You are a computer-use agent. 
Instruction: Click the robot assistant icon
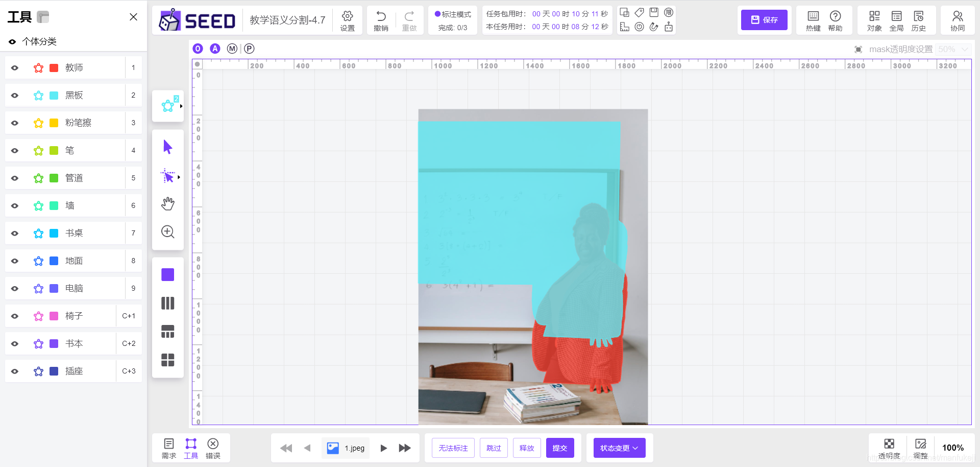pyautogui.click(x=669, y=27)
